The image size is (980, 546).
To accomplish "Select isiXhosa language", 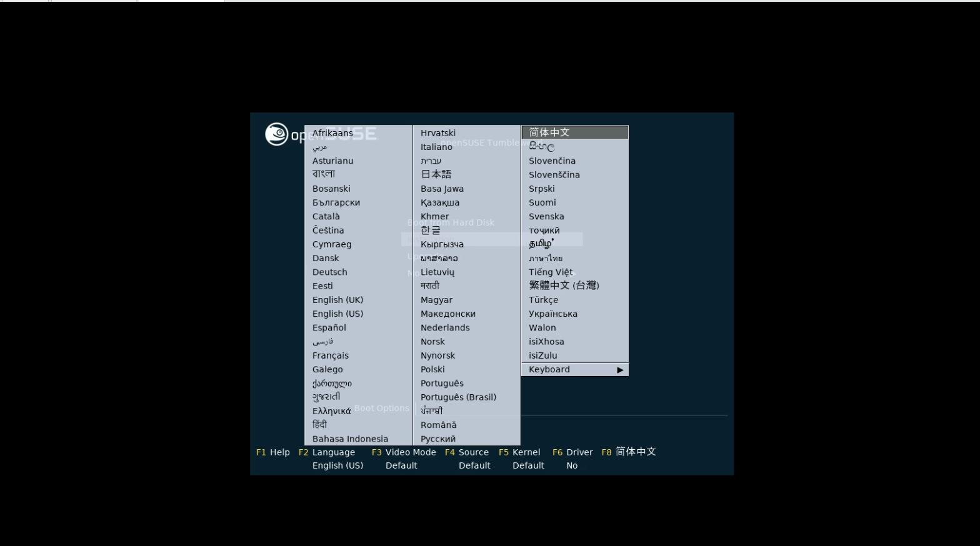I will click(546, 342).
